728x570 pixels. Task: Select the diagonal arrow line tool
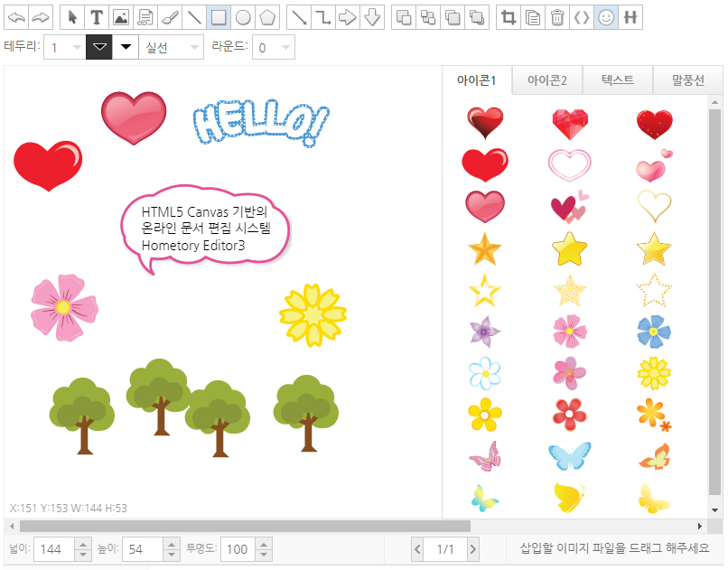click(x=299, y=18)
